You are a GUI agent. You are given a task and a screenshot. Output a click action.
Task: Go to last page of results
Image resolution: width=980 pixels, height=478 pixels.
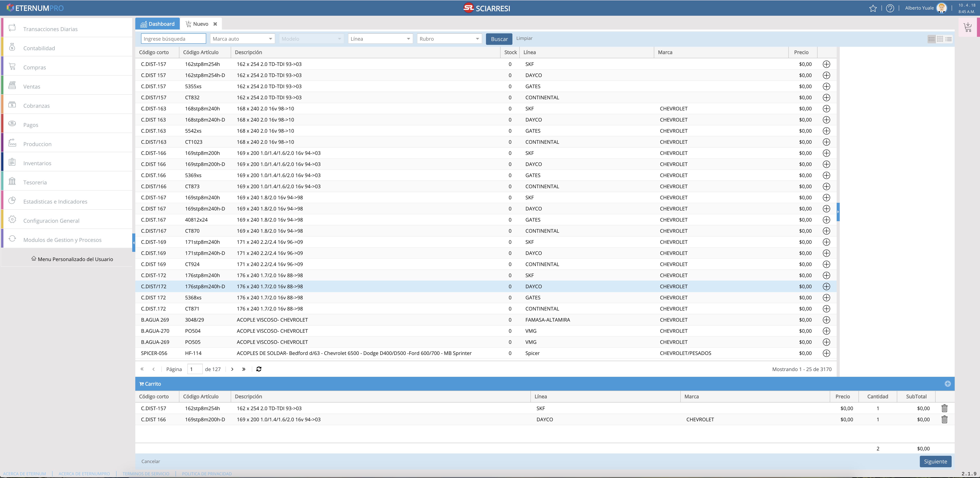[244, 369]
